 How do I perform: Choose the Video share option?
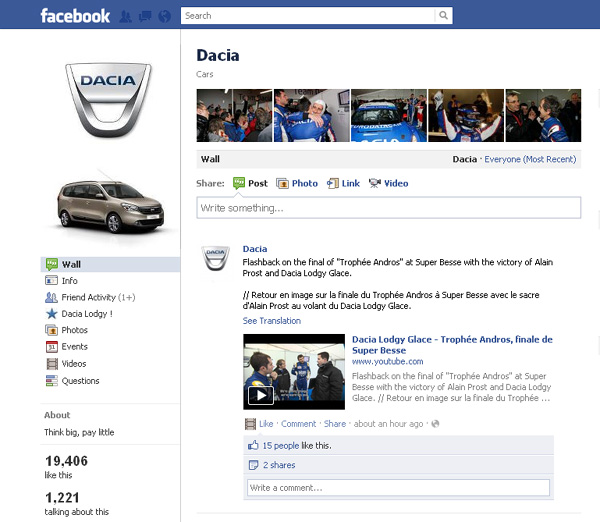coord(388,183)
